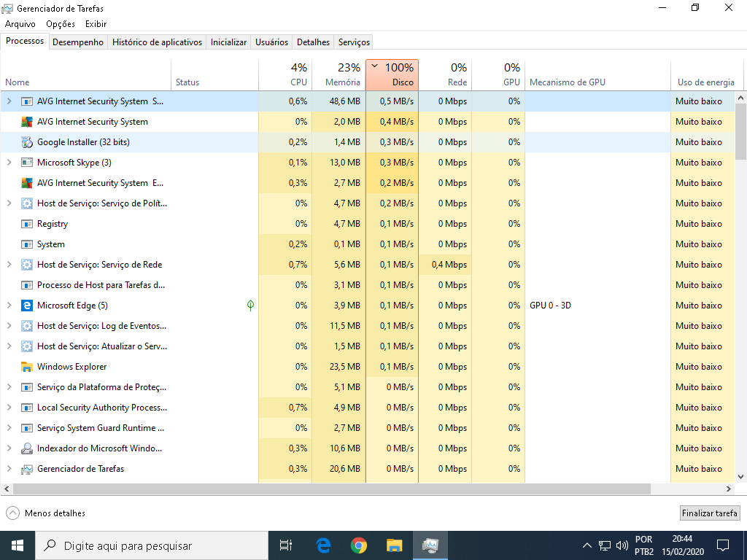
Task: Switch to the Usuários tab
Action: (271, 42)
